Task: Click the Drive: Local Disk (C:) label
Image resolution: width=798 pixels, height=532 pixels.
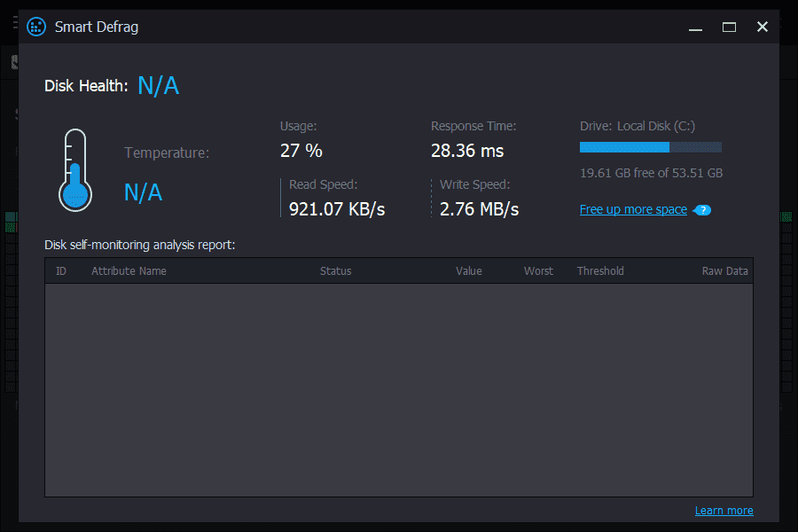Action: coord(638,126)
